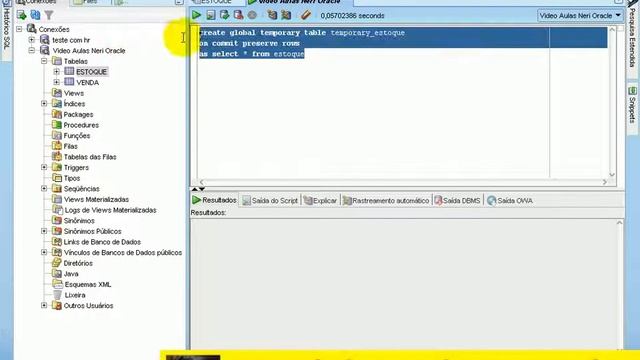Open the Histórico SQL side tab
The image size is (640, 360).
(x=6, y=28)
